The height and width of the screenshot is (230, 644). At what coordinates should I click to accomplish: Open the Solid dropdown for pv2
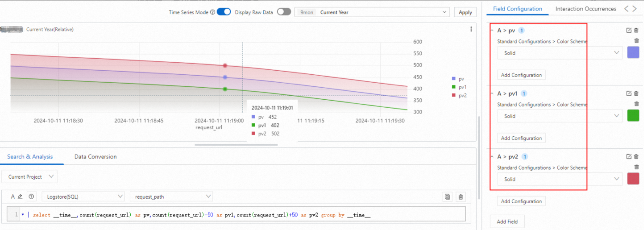point(560,179)
